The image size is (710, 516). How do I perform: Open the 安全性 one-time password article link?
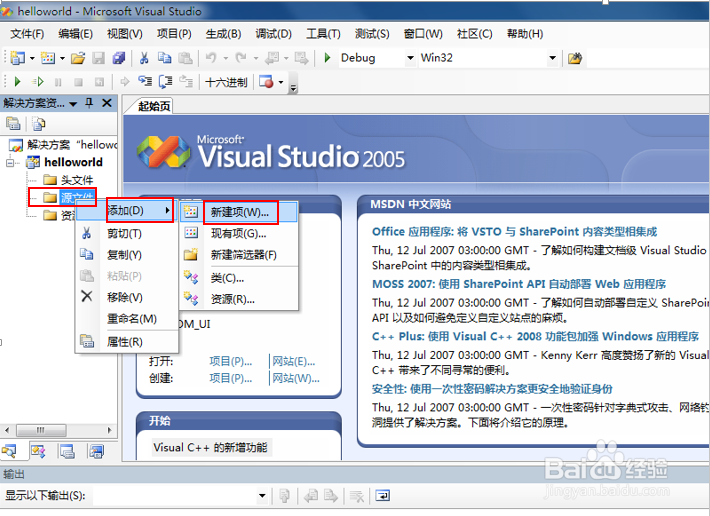pos(492,389)
